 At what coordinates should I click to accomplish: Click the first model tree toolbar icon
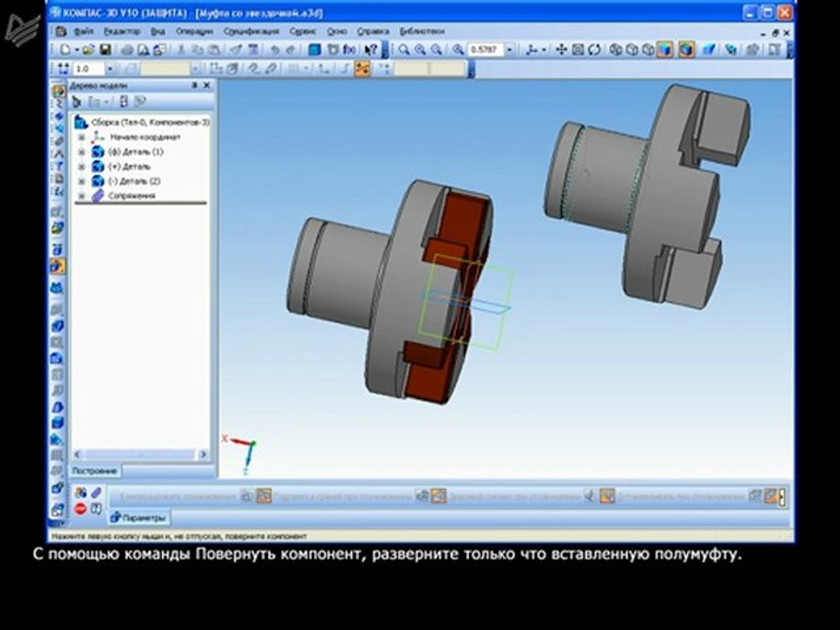click(x=77, y=101)
